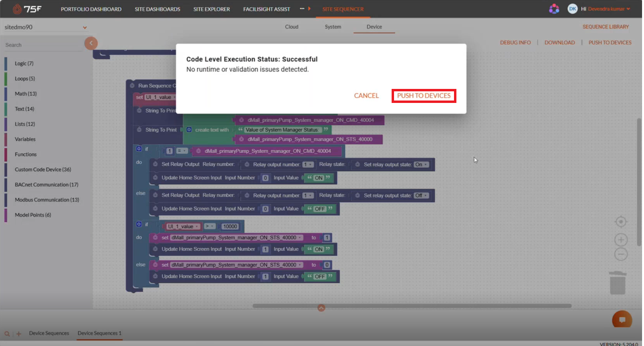This screenshot has height=346, width=644.
Task: Click icon on Set relay output state On block
Action: coord(358,164)
